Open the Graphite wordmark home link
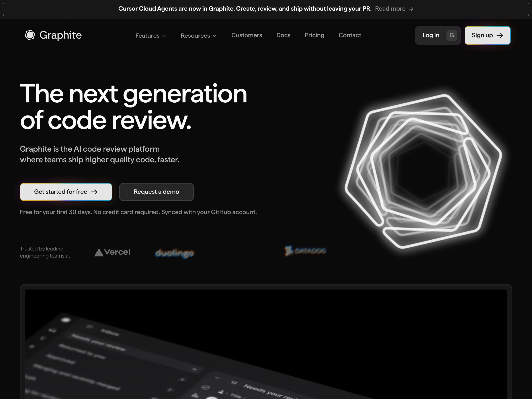This screenshot has width=532, height=399. click(61, 35)
